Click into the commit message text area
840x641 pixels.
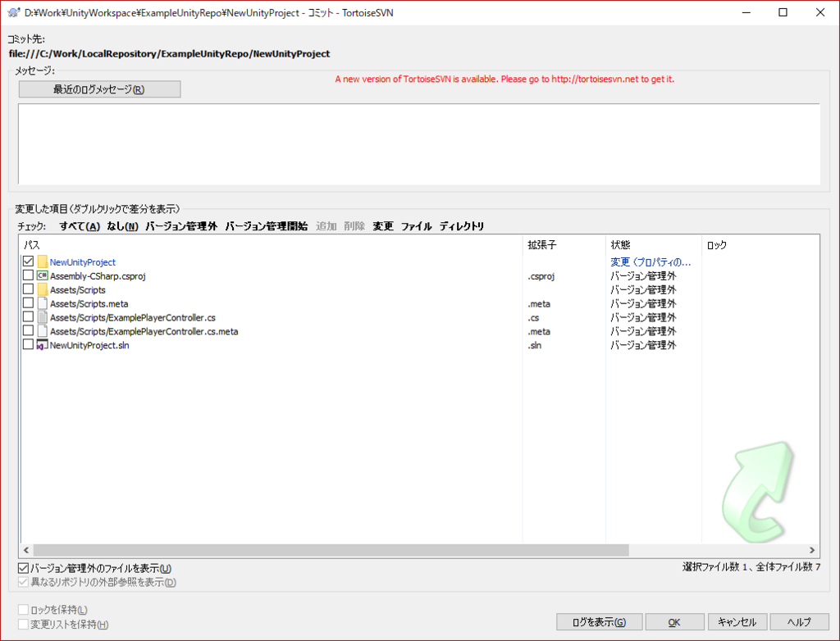click(419, 144)
